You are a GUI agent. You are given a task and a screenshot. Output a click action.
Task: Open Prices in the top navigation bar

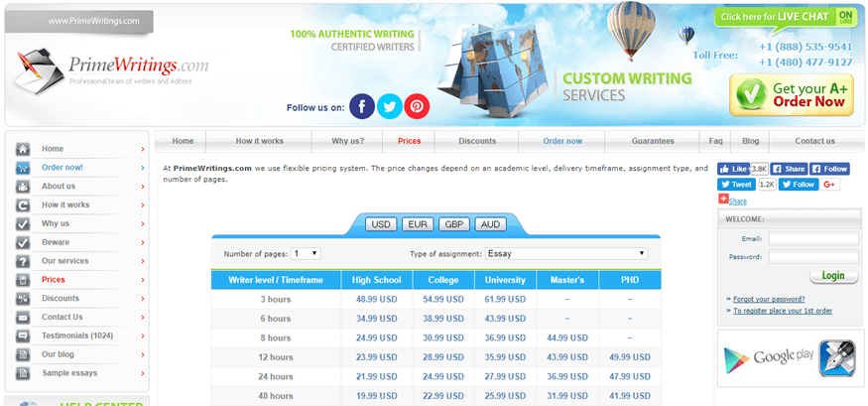[409, 141]
